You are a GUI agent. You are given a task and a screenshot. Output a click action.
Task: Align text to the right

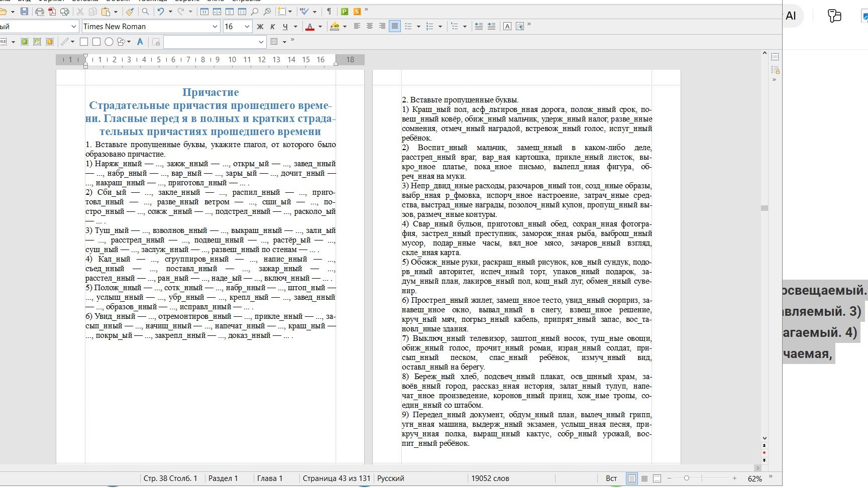[x=382, y=26]
